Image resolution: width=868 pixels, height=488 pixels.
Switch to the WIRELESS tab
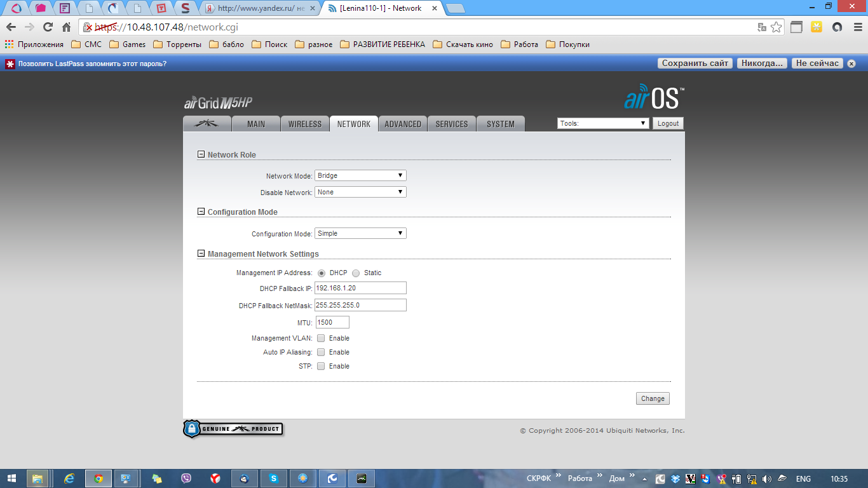click(x=304, y=124)
